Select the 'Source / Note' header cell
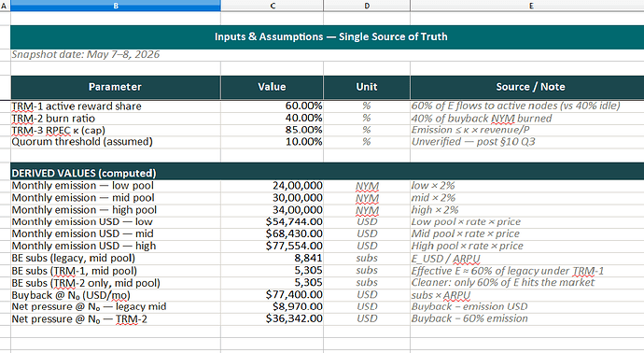The image size is (644, 353). click(527, 87)
